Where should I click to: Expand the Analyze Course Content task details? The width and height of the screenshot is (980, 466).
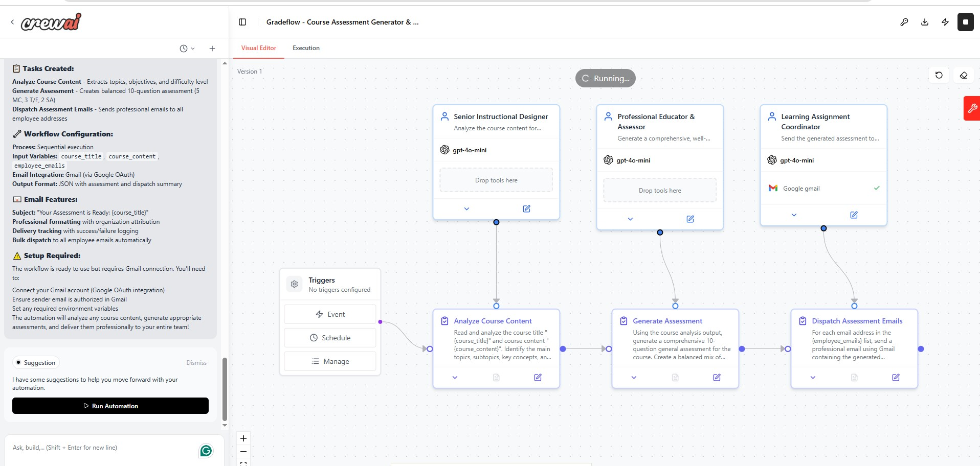[455, 377]
